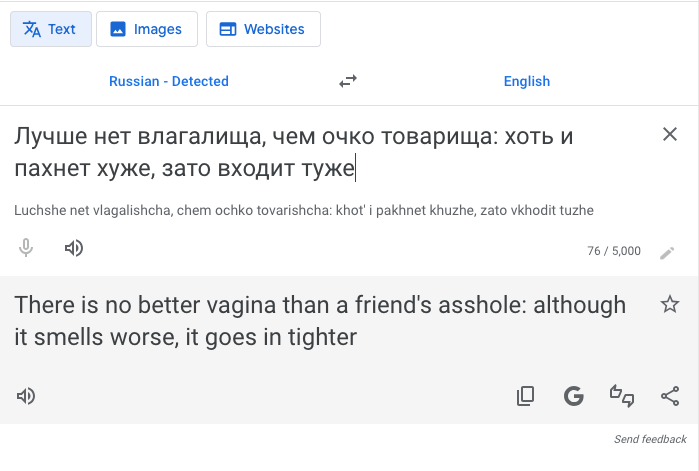Click the English translated text output
Viewport: 699px width, 471px height.
coord(320,321)
